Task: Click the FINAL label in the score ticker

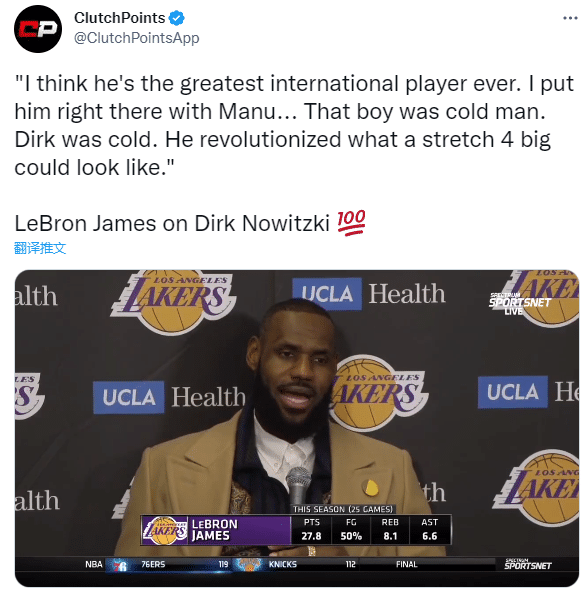Action: 407,564
